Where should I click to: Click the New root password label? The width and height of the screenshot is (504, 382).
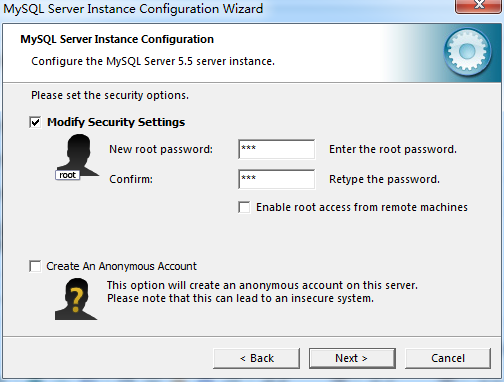(x=161, y=149)
